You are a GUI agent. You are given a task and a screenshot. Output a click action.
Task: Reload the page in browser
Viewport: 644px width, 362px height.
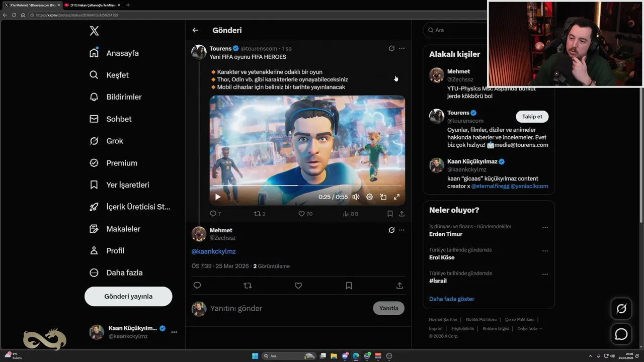tap(14, 15)
